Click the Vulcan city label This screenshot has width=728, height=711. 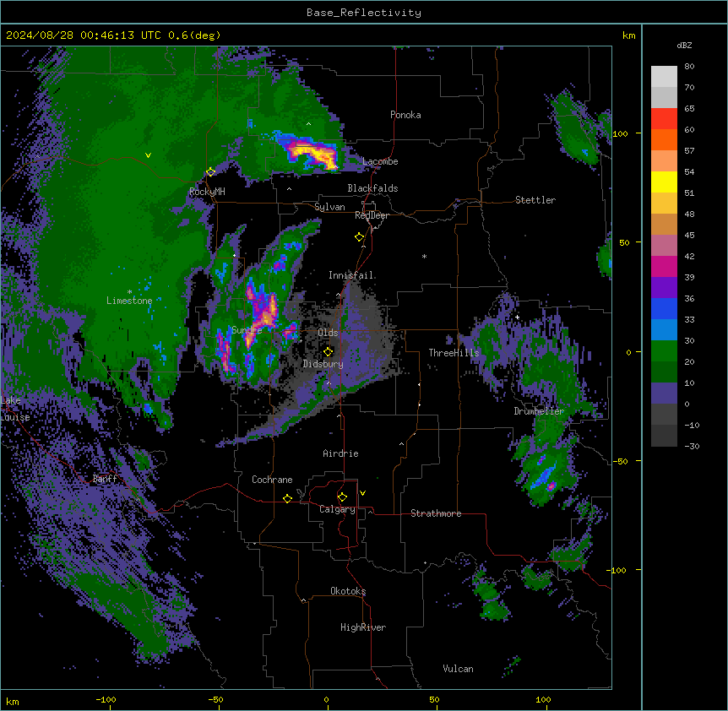pos(459,669)
